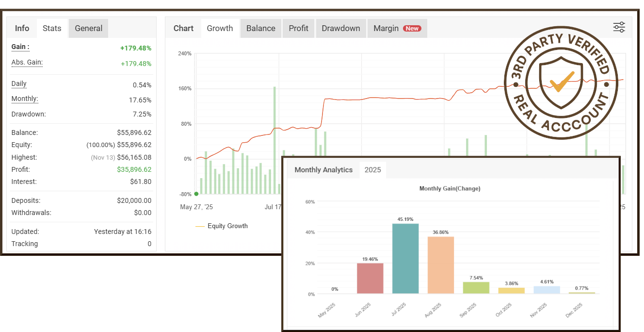Click the 3rd Party Verified shield badge

click(561, 82)
